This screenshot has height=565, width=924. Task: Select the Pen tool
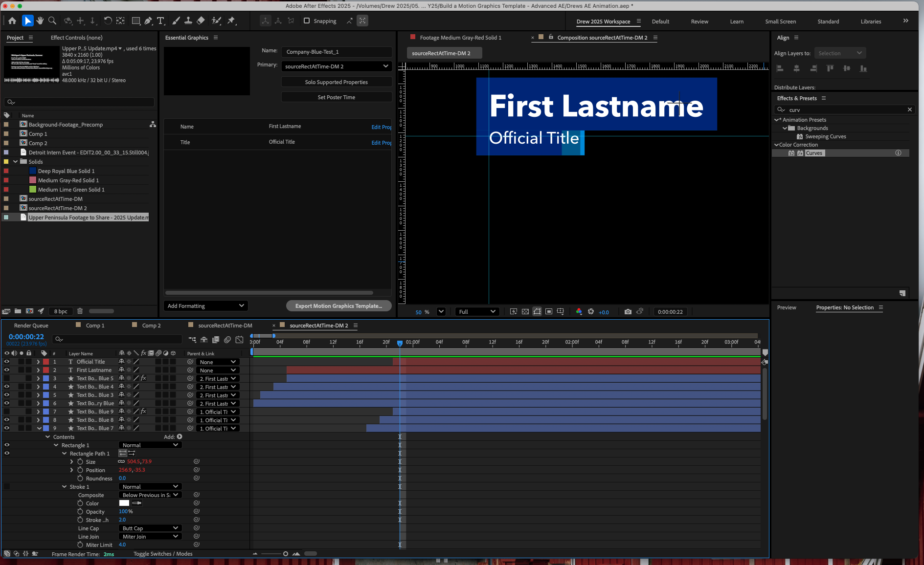pos(148,21)
